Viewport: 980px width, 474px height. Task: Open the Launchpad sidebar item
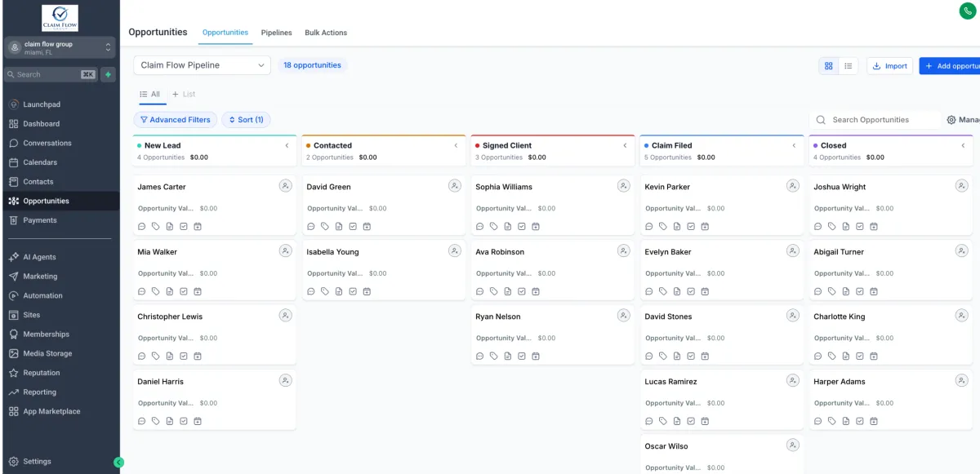[42, 104]
